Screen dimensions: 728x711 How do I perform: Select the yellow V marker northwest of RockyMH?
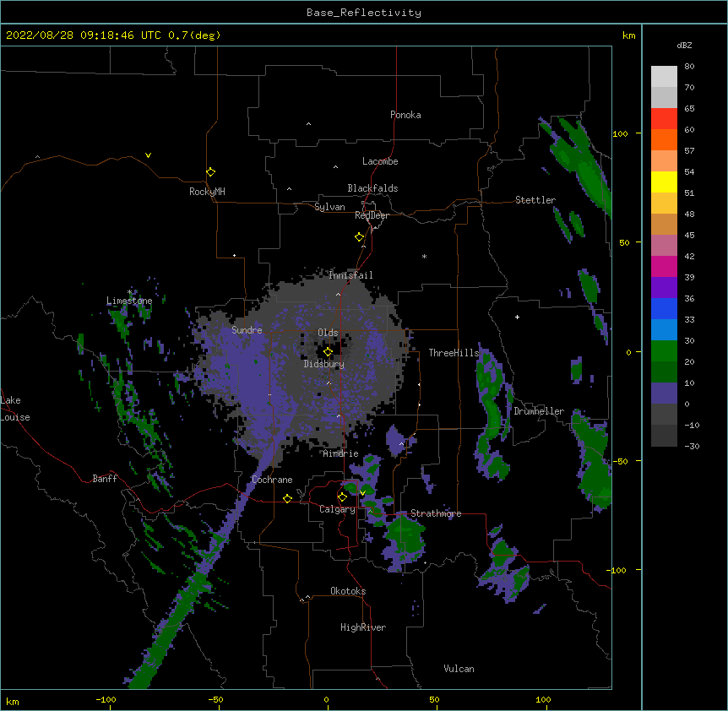[148, 155]
